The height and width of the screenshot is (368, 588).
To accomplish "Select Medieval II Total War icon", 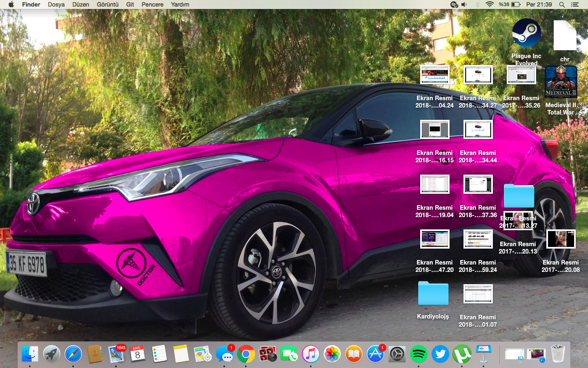I will (561, 82).
